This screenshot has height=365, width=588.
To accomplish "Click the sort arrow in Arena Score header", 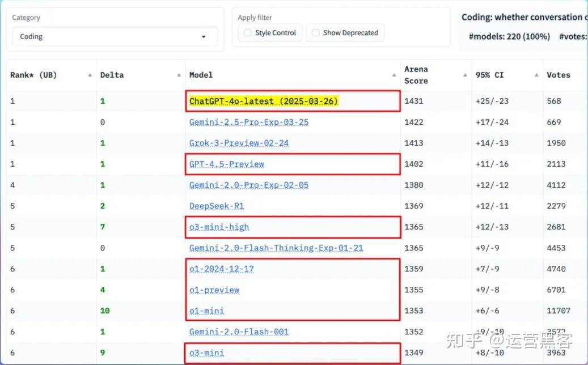I will pyautogui.click(x=465, y=75).
